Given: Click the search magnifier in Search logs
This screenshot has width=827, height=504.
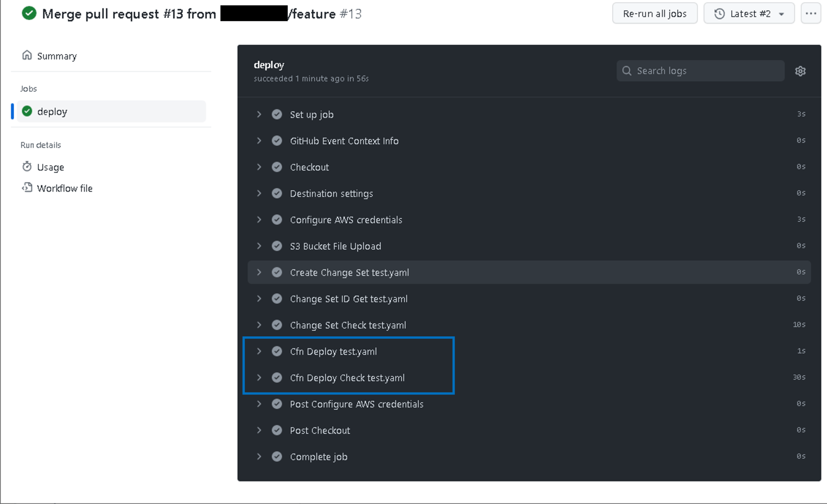Looking at the screenshot, I should (627, 71).
